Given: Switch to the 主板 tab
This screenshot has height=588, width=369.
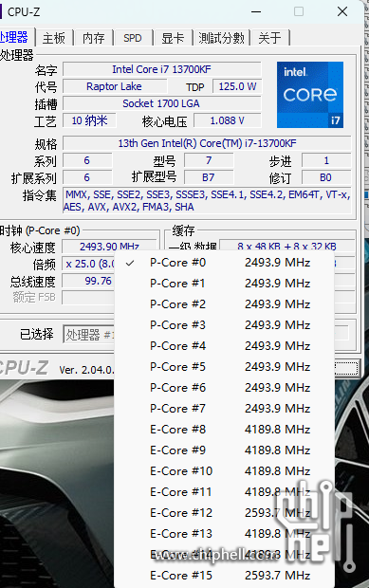Looking at the screenshot, I should 54,38.
